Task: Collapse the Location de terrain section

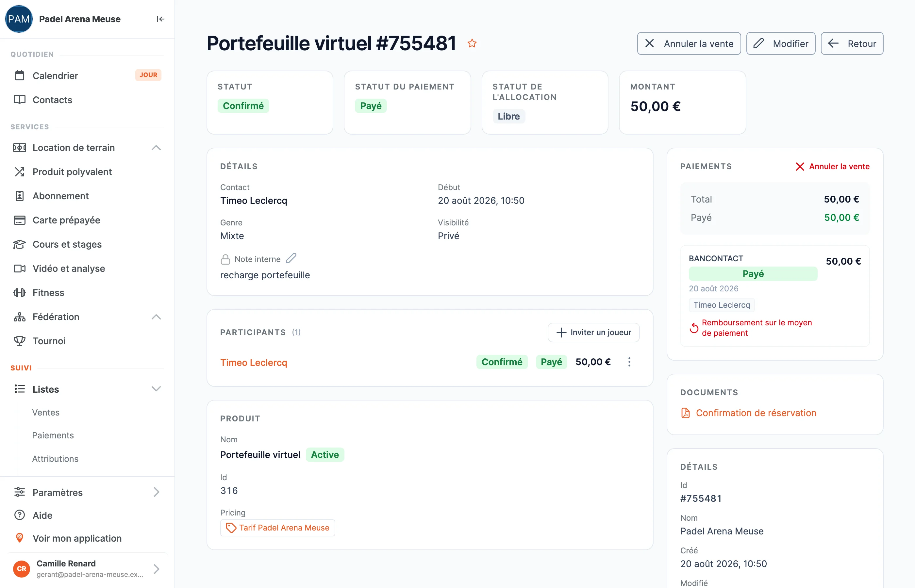Action: point(156,148)
